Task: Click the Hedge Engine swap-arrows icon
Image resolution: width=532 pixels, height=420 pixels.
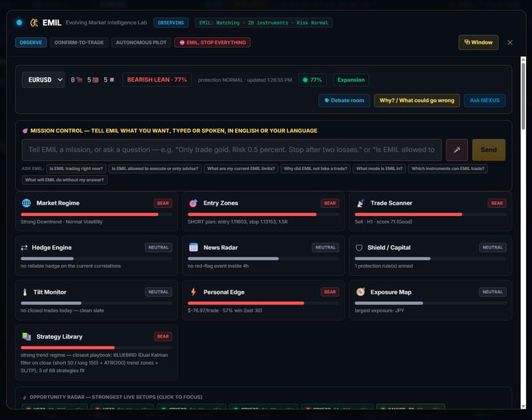Action: [x=24, y=248]
